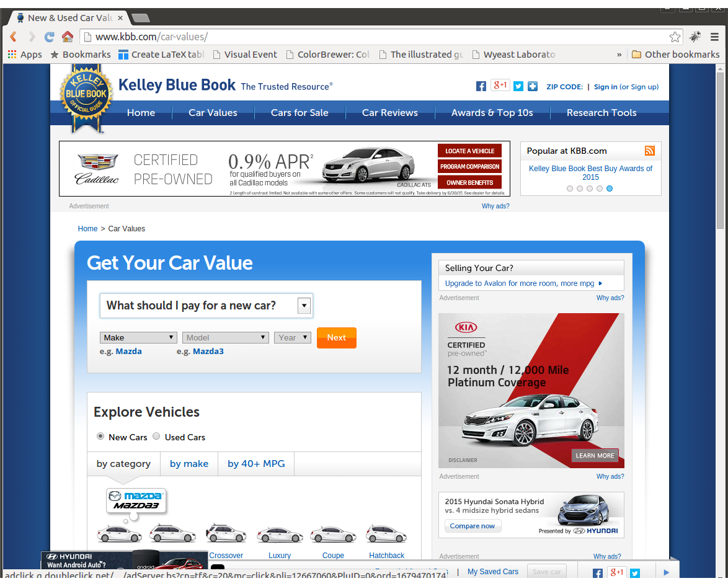Open the Apps grid shortcut
This screenshot has height=586, width=728.
[x=25, y=55]
